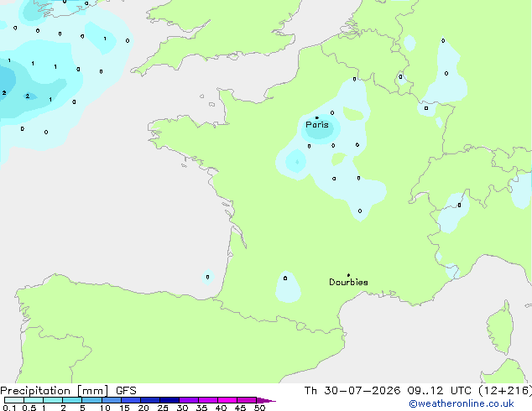Click the Paris city label on the map
The image size is (532, 411).
317,125
